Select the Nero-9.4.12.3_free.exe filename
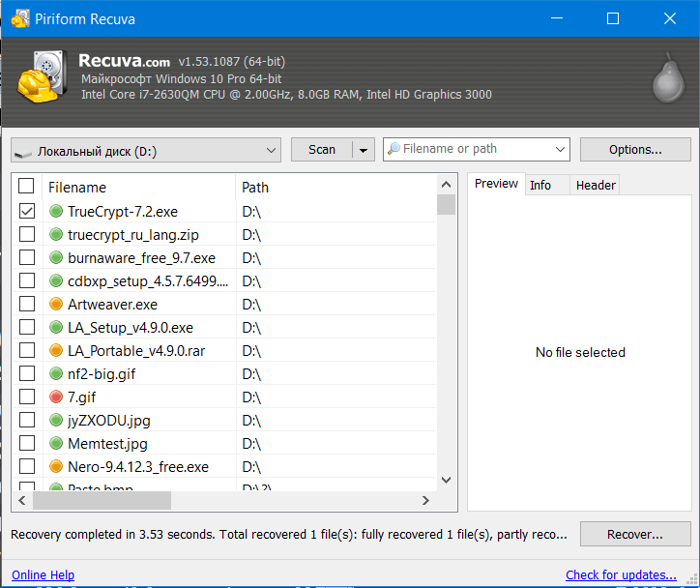Image resolution: width=700 pixels, height=588 pixels. pyautogui.click(x=138, y=466)
